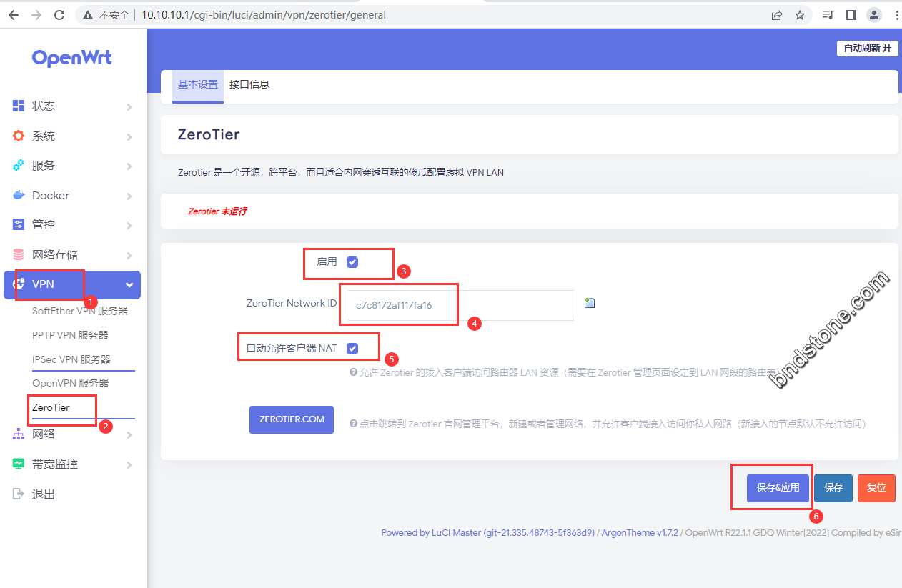Viewport: 902px width, 588px height.
Task: Expand the 网络存储 menu chevron
Action: (x=129, y=255)
